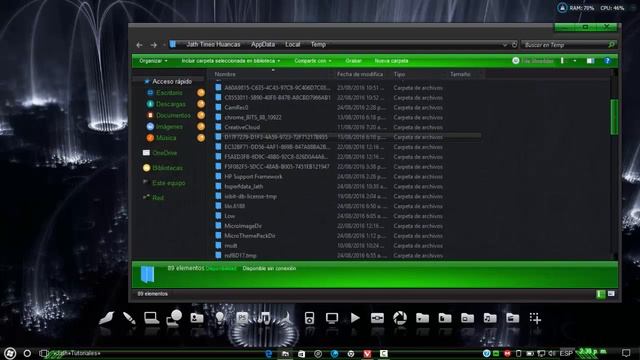Open Red in the sidebar

(x=158, y=198)
